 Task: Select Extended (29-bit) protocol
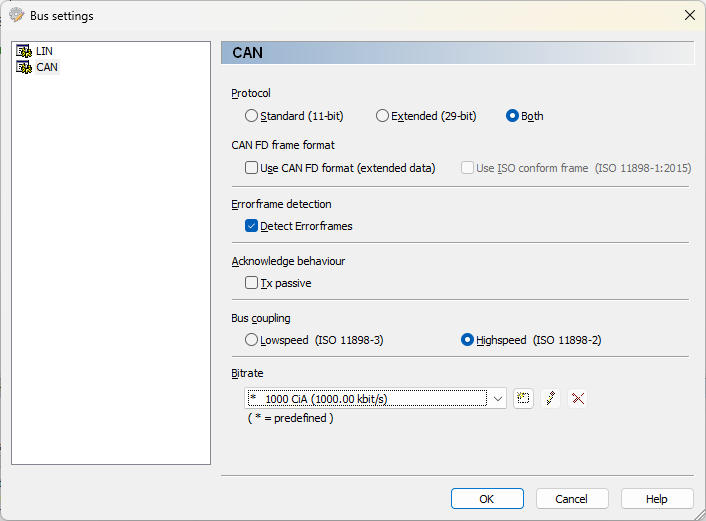(382, 116)
